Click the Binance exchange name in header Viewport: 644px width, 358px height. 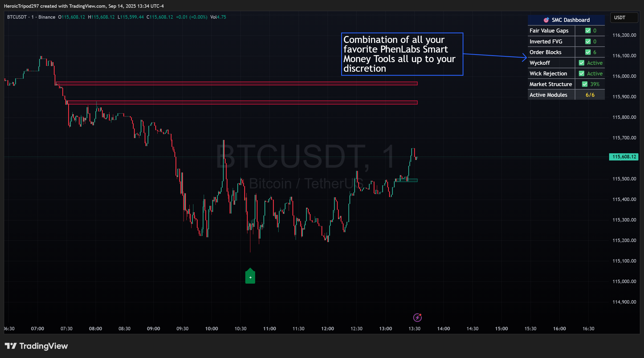(47, 17)
